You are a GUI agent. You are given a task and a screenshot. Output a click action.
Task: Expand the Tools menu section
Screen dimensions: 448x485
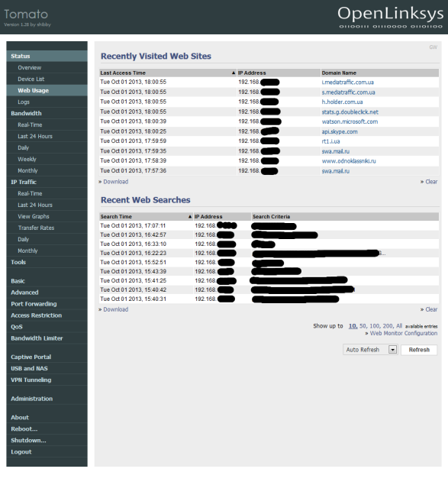pos(18,262)
